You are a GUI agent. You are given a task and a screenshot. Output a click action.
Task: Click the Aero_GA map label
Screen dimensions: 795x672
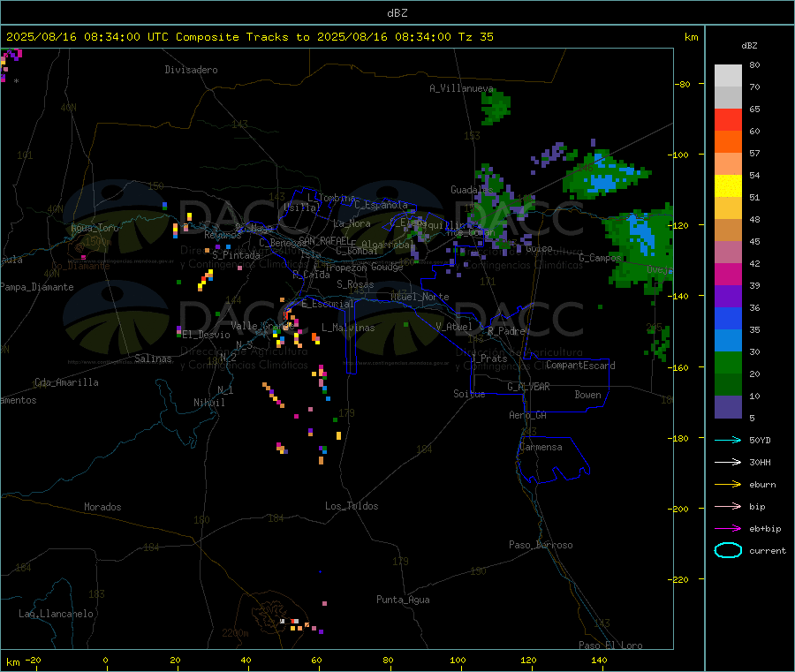tap(527, 415)
